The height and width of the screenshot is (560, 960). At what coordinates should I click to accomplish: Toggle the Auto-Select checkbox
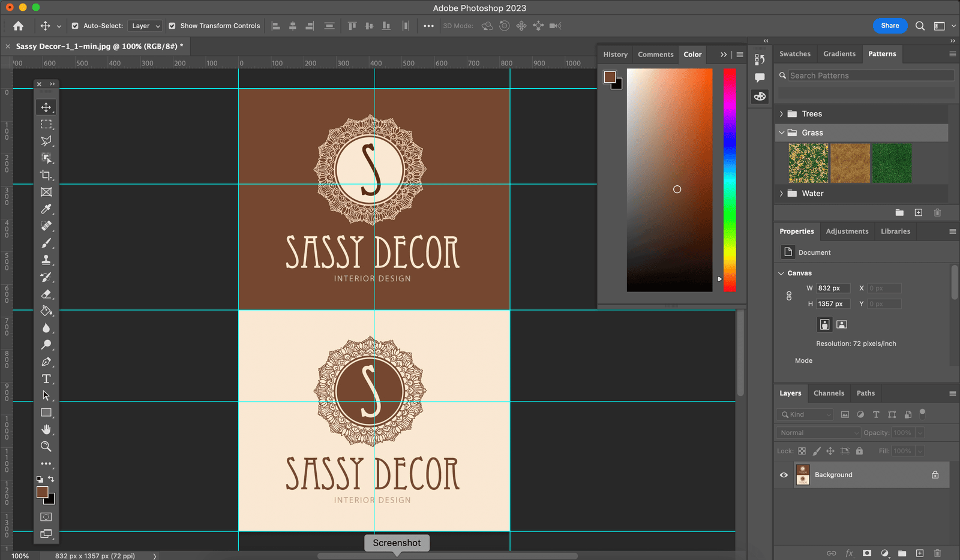pos(75,26)
